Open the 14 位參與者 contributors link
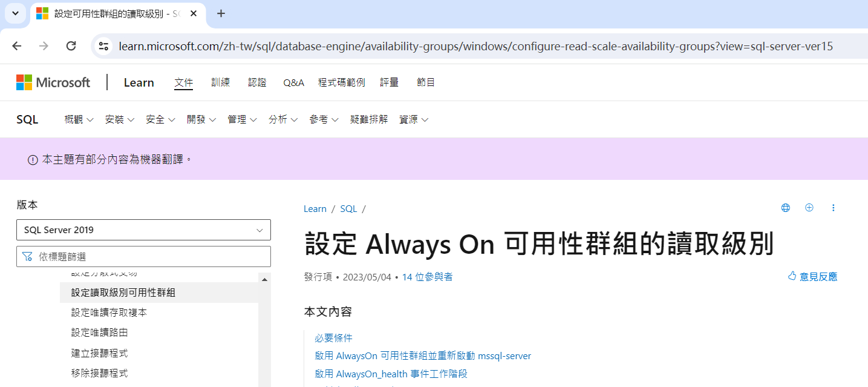This screenshot has width=868, height=387. point(428,277)
